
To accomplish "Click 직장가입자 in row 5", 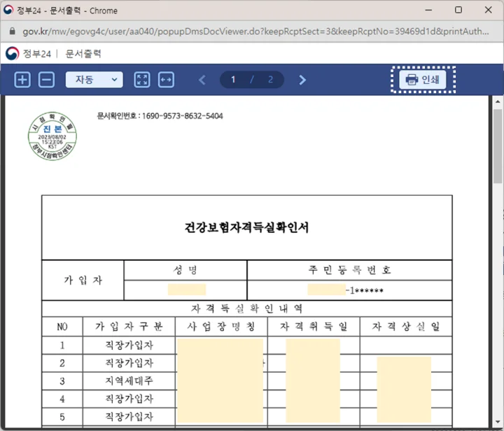I will click(129, 417).
